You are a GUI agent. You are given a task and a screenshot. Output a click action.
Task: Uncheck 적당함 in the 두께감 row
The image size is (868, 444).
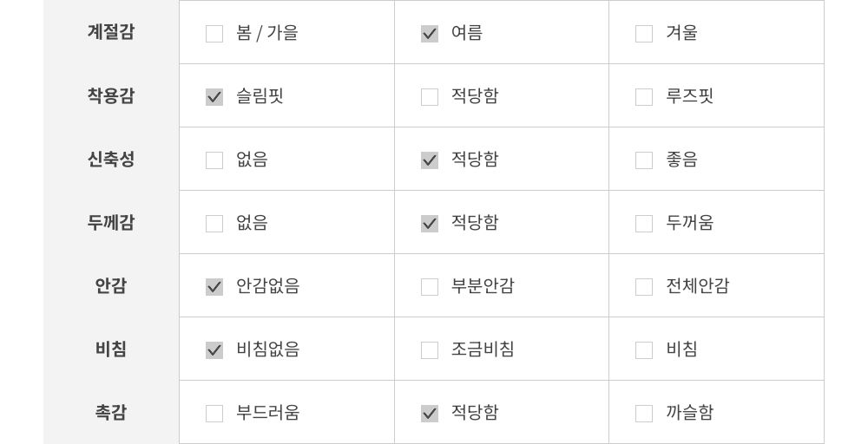(x=430, y=224)
